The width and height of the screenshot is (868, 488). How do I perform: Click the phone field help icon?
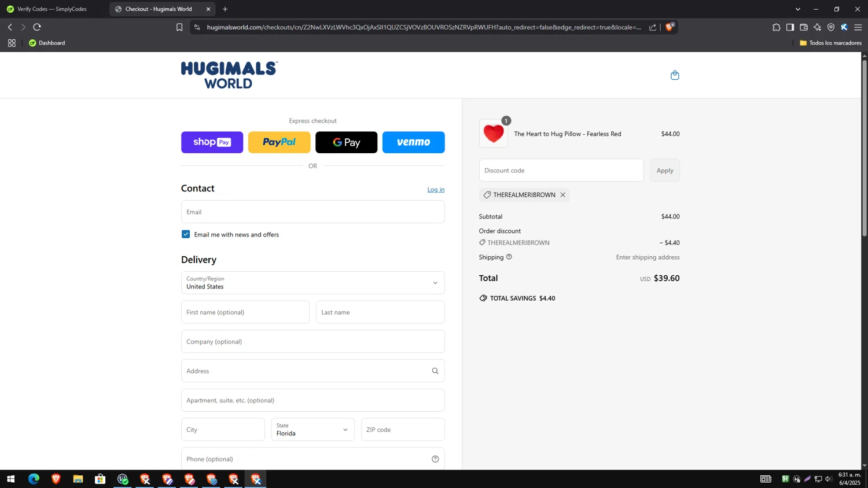(435, 459)
